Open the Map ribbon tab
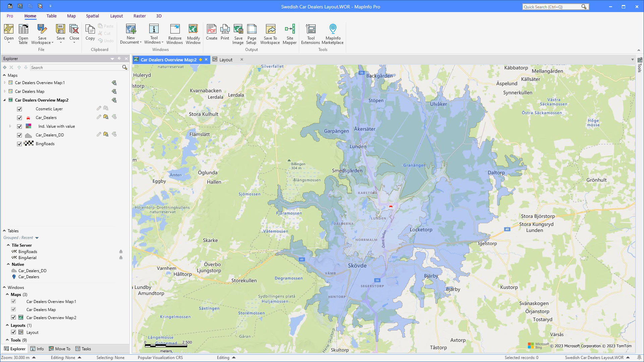The width and height of the screenshot is (644, 362). (71, 16)
